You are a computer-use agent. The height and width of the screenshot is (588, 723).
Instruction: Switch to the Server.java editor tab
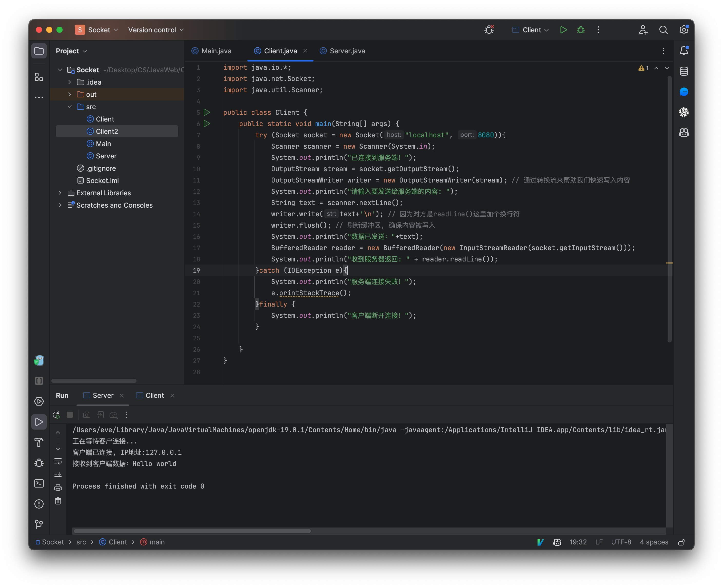(x=342, y=51)
